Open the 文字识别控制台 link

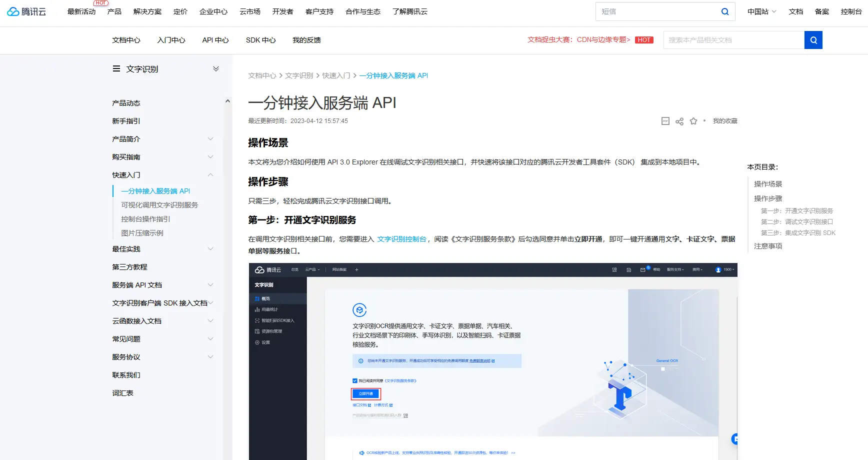click(402, 239)
